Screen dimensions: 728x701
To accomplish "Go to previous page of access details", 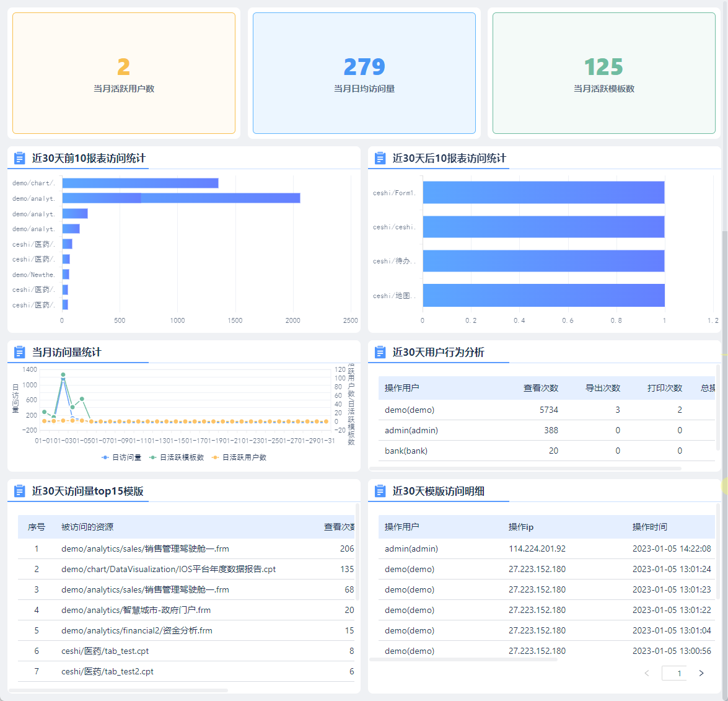I will 647,673.
